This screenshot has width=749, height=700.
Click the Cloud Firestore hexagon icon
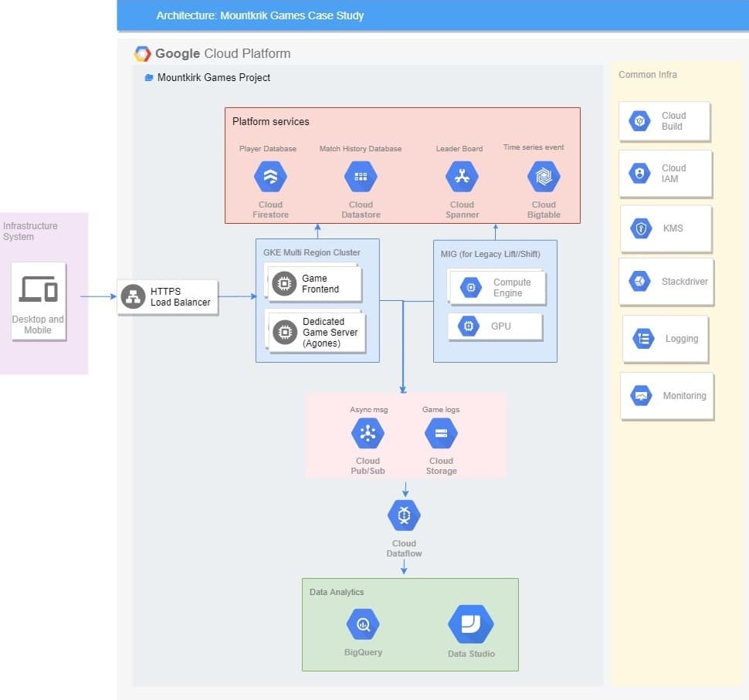pos(270,177)
